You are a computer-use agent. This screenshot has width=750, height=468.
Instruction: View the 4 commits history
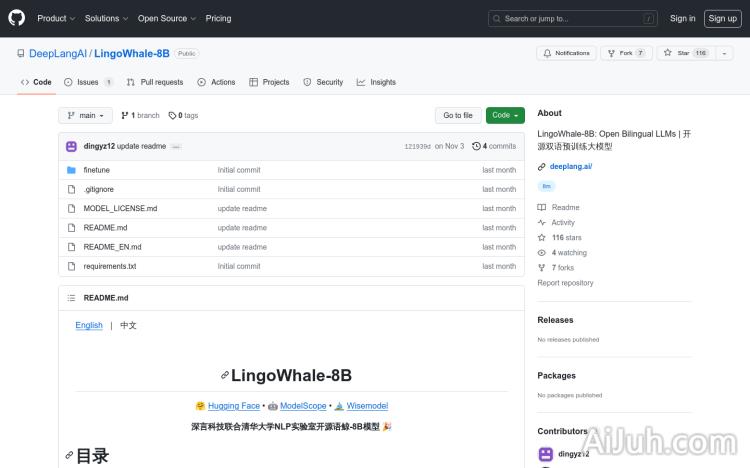(494, 146)
